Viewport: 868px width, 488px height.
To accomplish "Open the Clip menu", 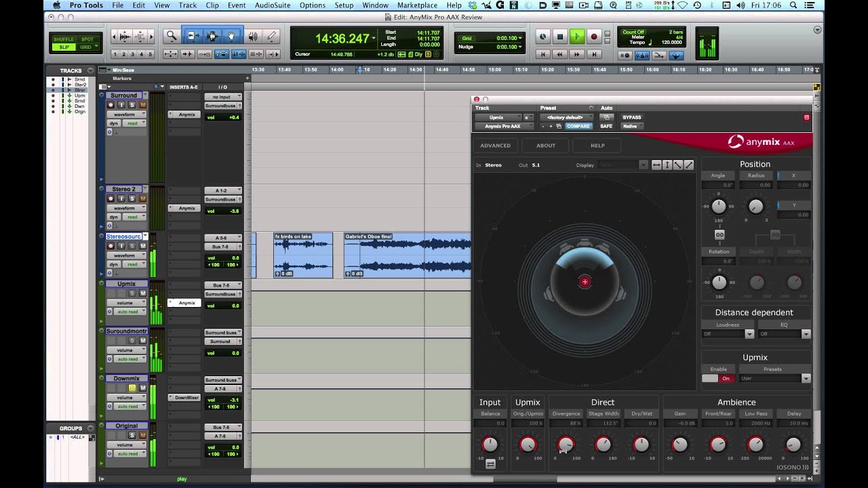I will tap(212, 5).
